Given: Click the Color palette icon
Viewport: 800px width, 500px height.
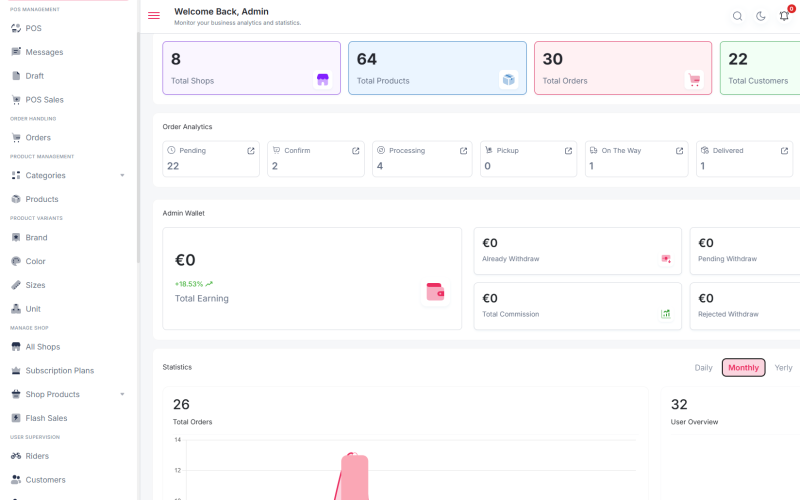Looking at the screenshot, I should pos(16,261).
